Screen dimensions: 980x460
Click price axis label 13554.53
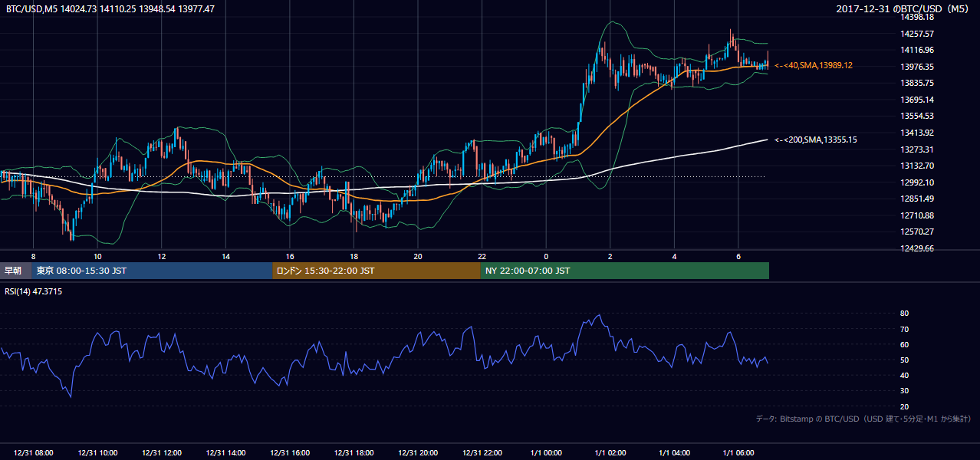[x=917, y=116]
